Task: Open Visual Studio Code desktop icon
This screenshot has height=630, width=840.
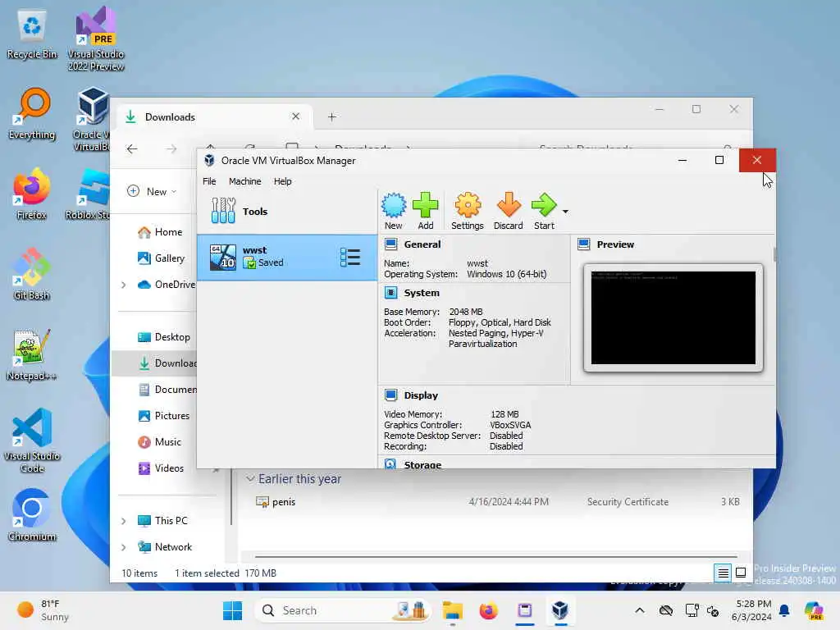Action: 32,441
